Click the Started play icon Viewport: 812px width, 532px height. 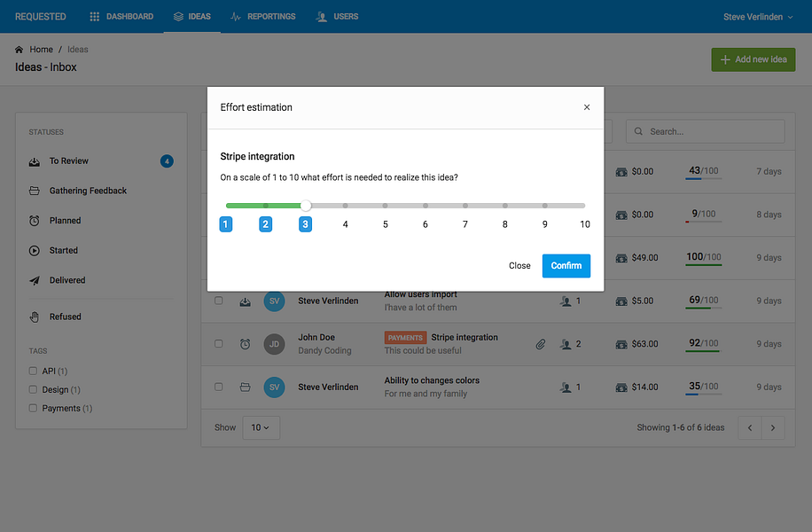pyautogui.click(x=35, y=251)
